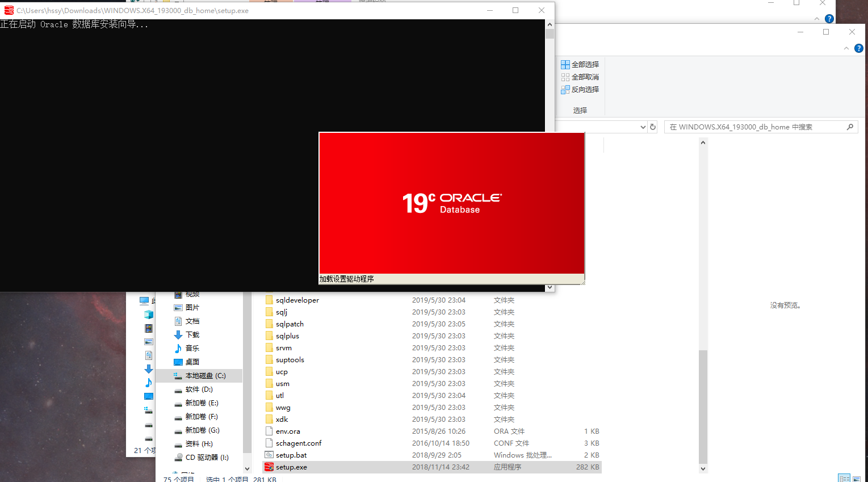Screen dimensions: 868x482
Task: Select the schagent.conf file icon
Action: pyautogui.click(x=269, y=443)
